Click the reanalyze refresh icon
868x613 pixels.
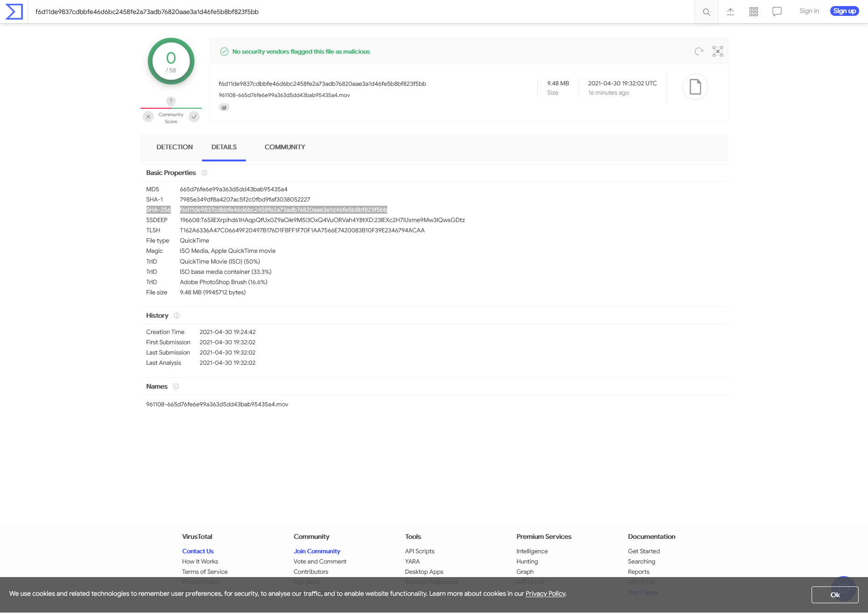click(699, 51)
